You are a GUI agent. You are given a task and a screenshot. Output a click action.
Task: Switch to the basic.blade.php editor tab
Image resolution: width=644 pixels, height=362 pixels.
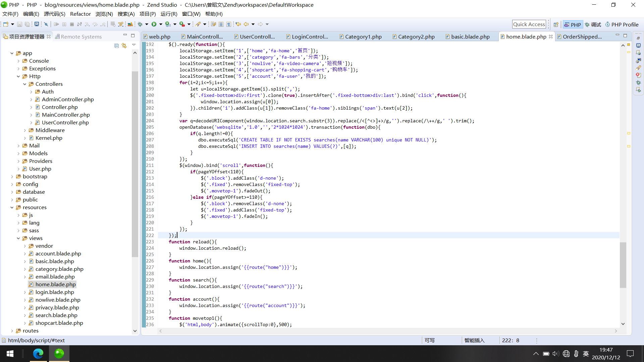click(x=470, y=37)
